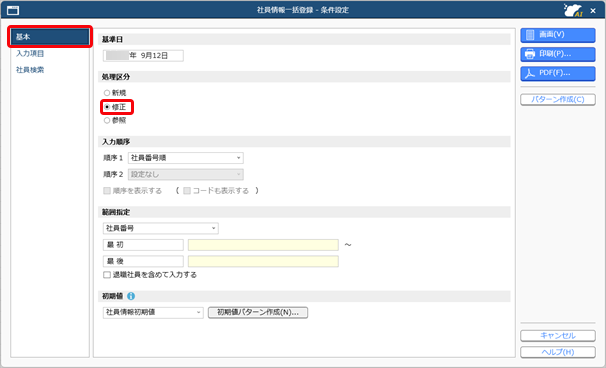606x368 pixels.
Task: Click the PDF(F)... button
Action: click(558, 73)
